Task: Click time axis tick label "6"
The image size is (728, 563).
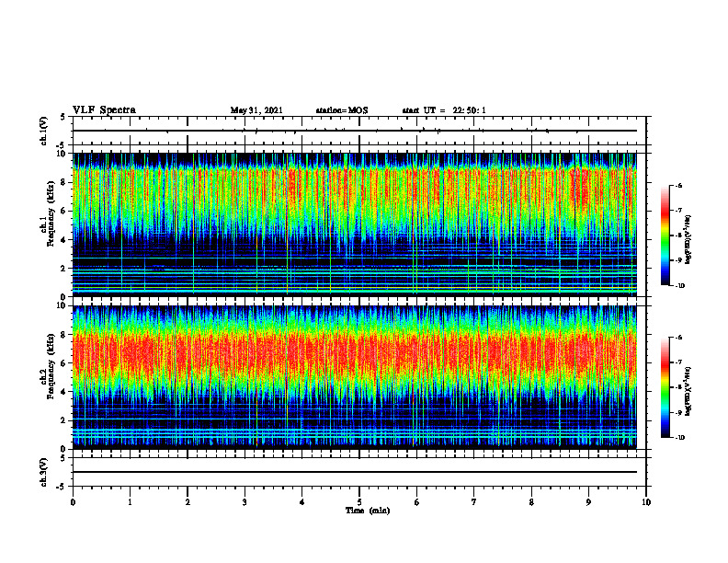Action: click(417, 502)
